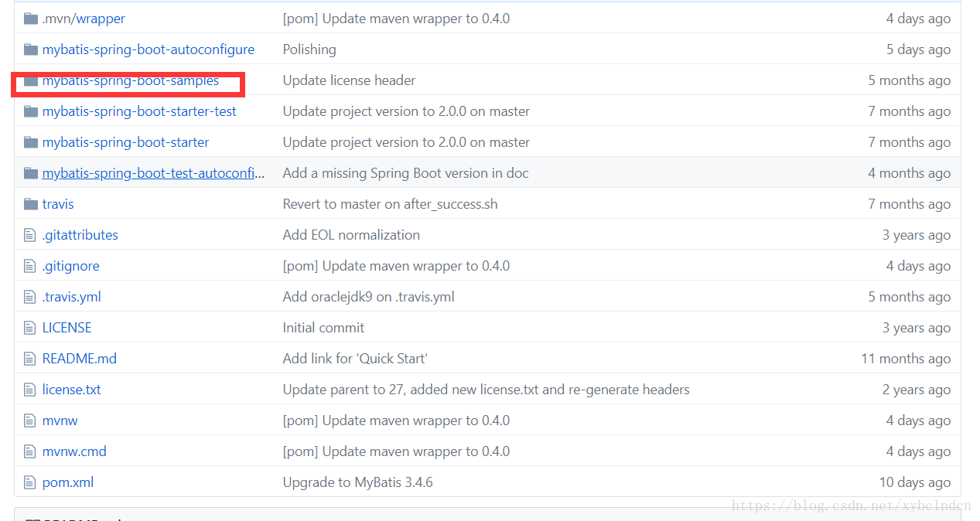Image resolution: width=980 pixels, height=521 pixels.
Task: Open mybatis-spring-boot-starter-test folder
Action: [x=139, y=111]
